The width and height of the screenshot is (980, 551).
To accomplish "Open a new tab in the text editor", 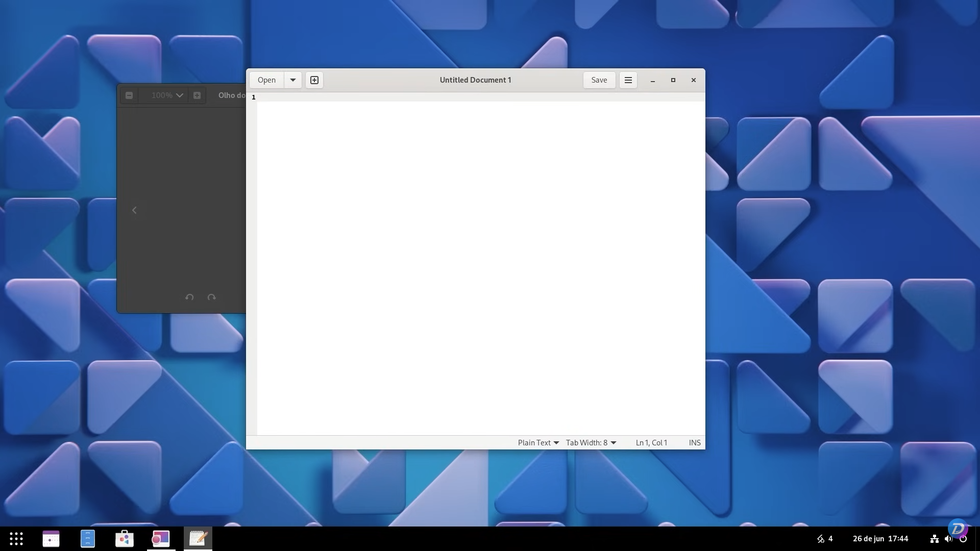I will click(x=314, y=80).
